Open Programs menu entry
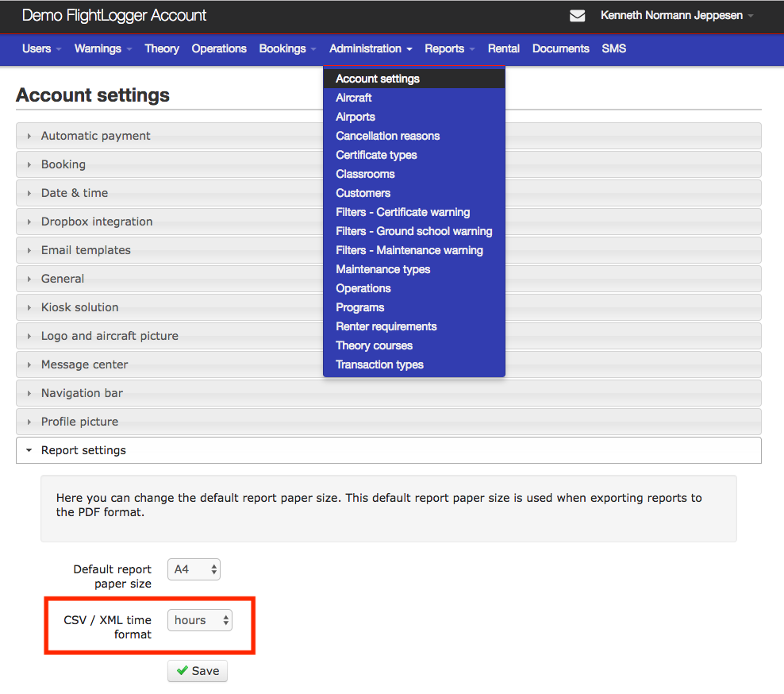This screenshot has height=694, width=784. tap(414, 307)
